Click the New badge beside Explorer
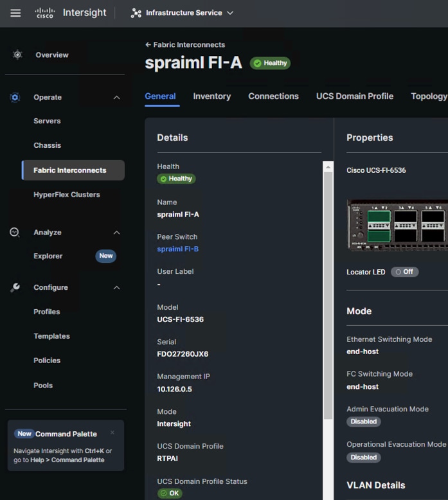The width and height of the screenshot is (448, 500). (x=106, y=256)
